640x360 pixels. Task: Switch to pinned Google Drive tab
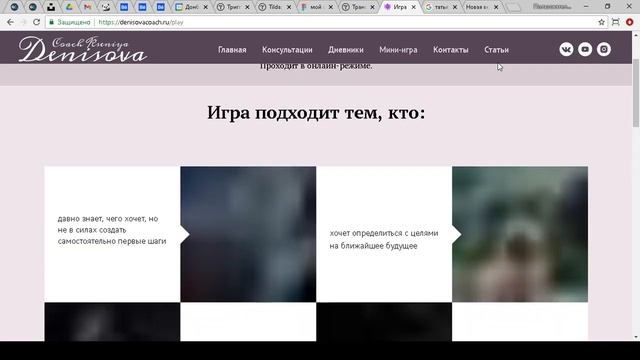[x=69, y=7]
